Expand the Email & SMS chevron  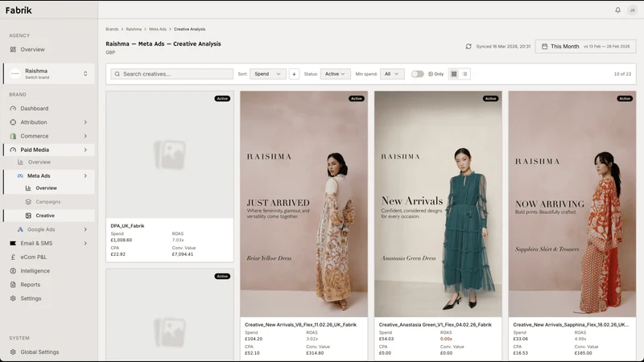[x=85, y=244]
